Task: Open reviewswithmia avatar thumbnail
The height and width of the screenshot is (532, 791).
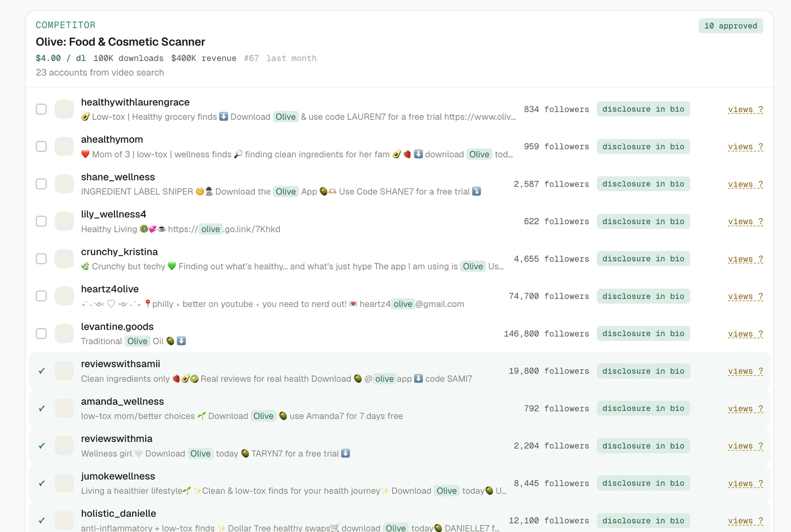Action: pyautogui.click(x=64, y=445)
